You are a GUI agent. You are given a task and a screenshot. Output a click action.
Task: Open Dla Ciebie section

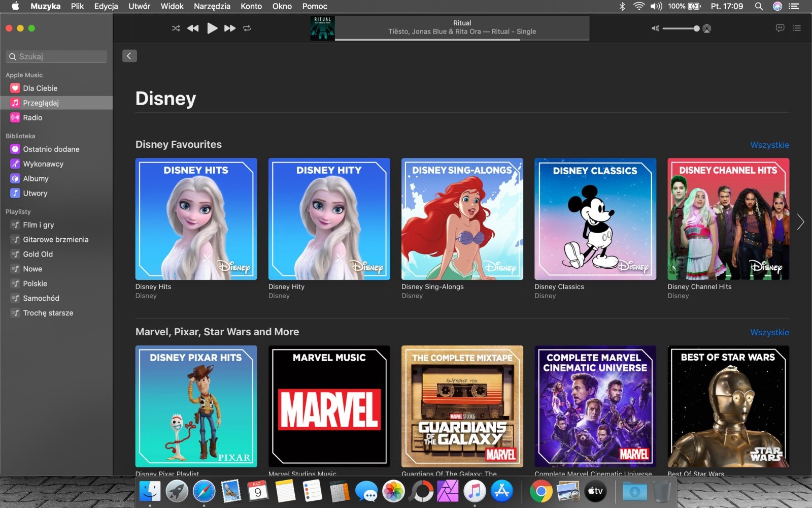(x=56, y=88)
